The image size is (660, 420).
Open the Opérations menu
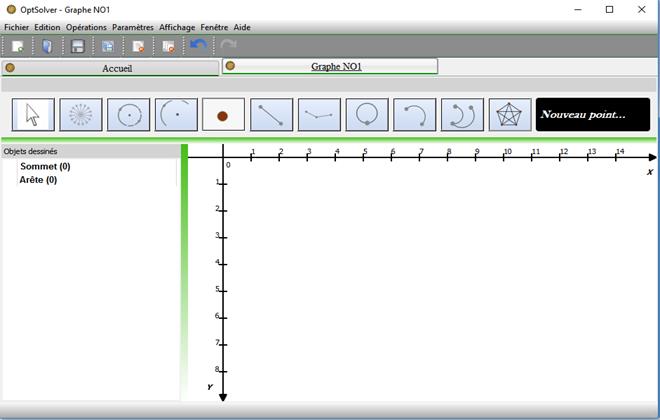(x=86, y=27)
